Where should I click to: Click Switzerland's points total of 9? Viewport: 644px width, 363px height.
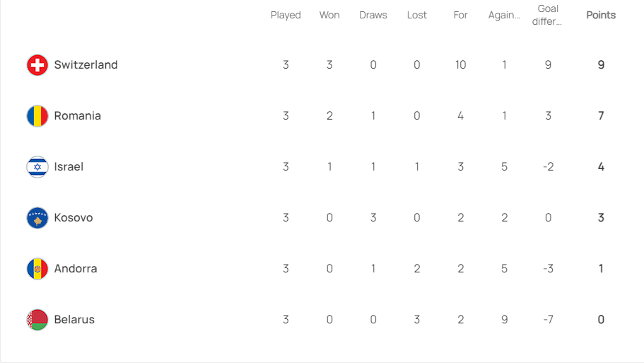tap(601, 65)
